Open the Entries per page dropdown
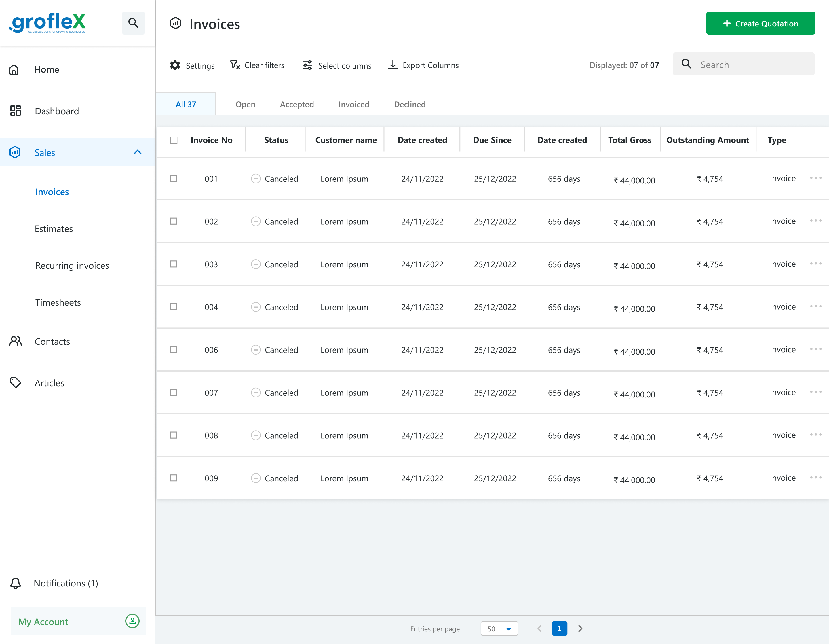 [x=499, y=628]
